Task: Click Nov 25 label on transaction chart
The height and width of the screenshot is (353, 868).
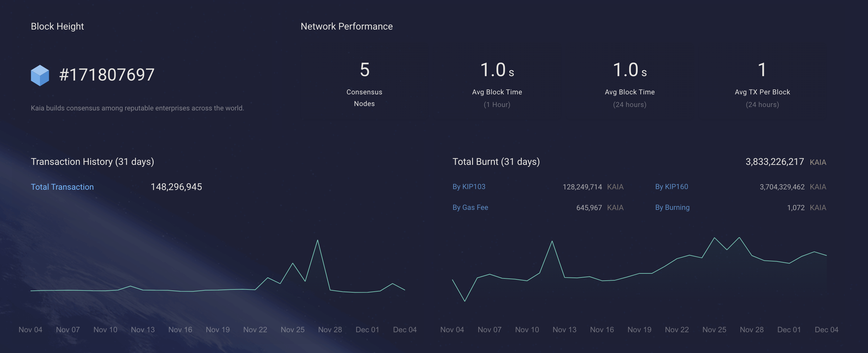Action: [x=292, y=330]
